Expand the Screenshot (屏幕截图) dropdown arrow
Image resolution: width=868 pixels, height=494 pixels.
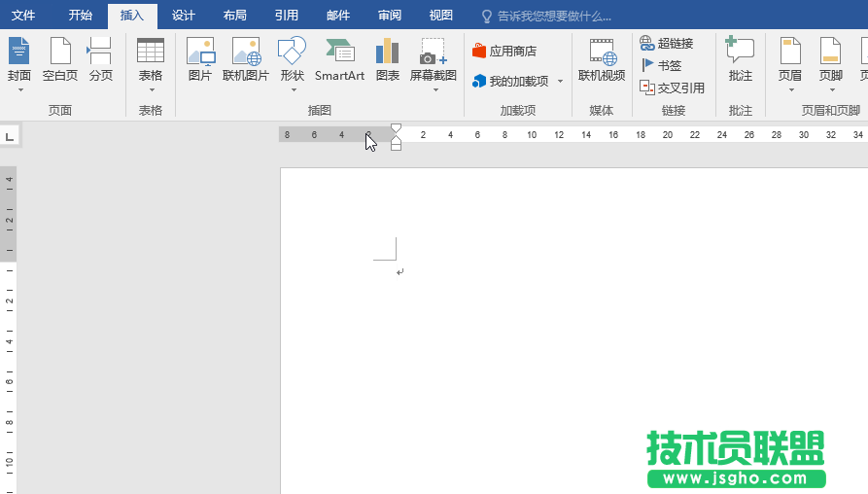pos(435,89)
